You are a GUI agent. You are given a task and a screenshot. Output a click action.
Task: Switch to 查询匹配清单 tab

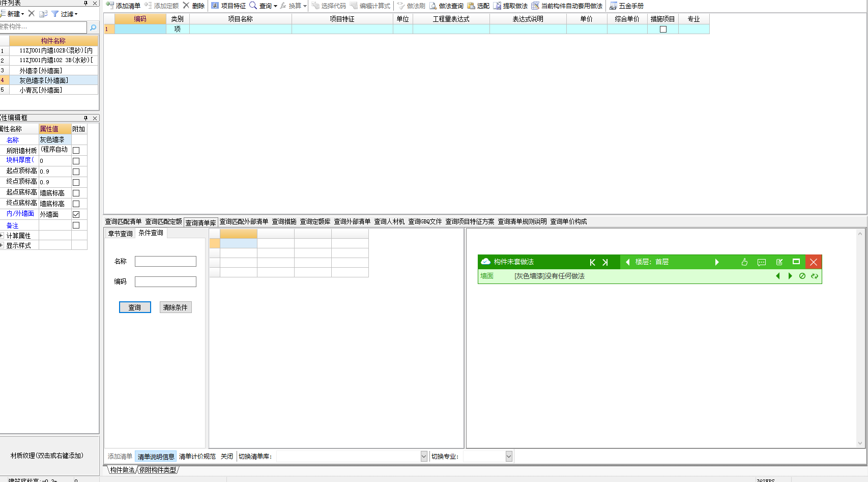click(123, 221)
